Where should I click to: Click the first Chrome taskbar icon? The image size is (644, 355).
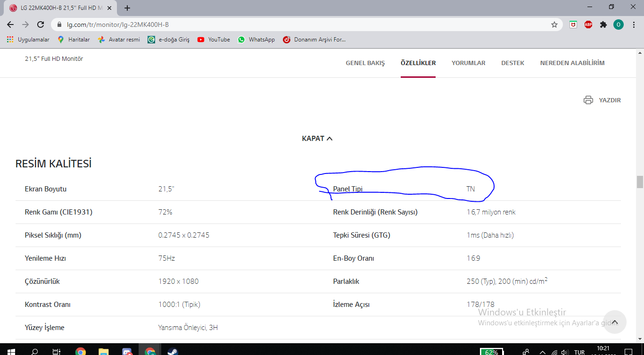point(81,352)
